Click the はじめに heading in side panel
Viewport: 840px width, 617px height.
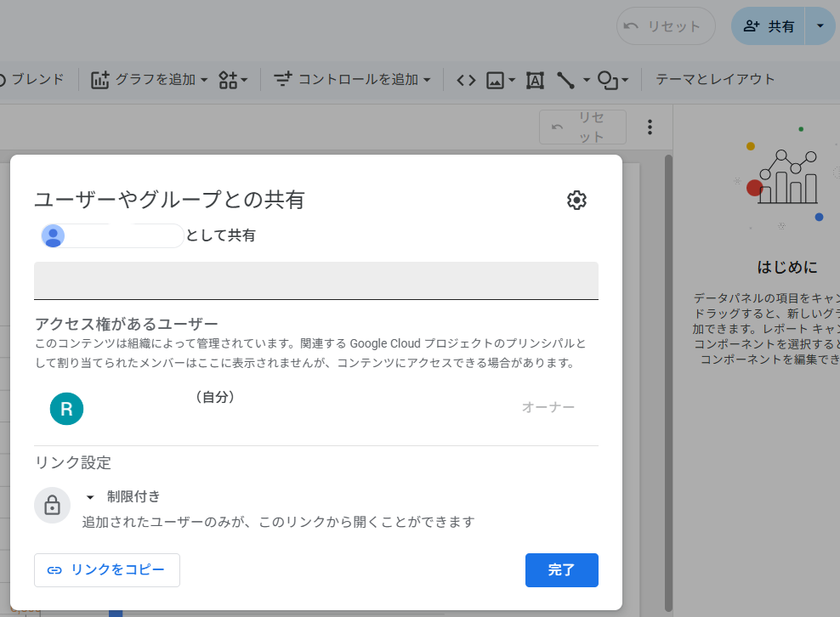coord(787,267)
